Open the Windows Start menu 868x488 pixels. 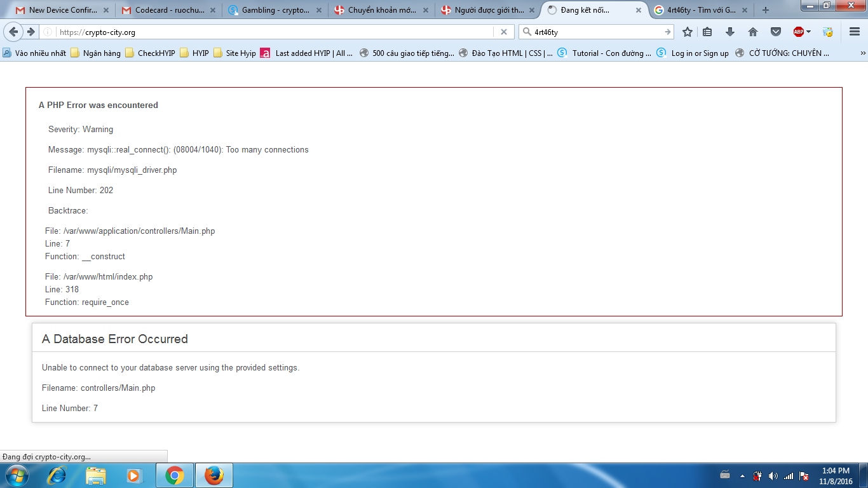pyautogui.click(x=16, y=475)
